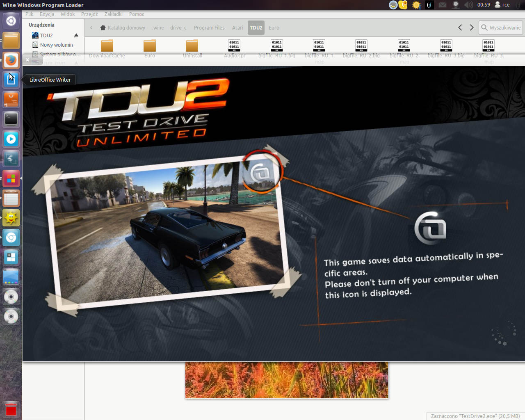Click the TestDrive2.exe selection status text
Screen dimensions: 525x420
pyautogui.click(x=475, y=416)
